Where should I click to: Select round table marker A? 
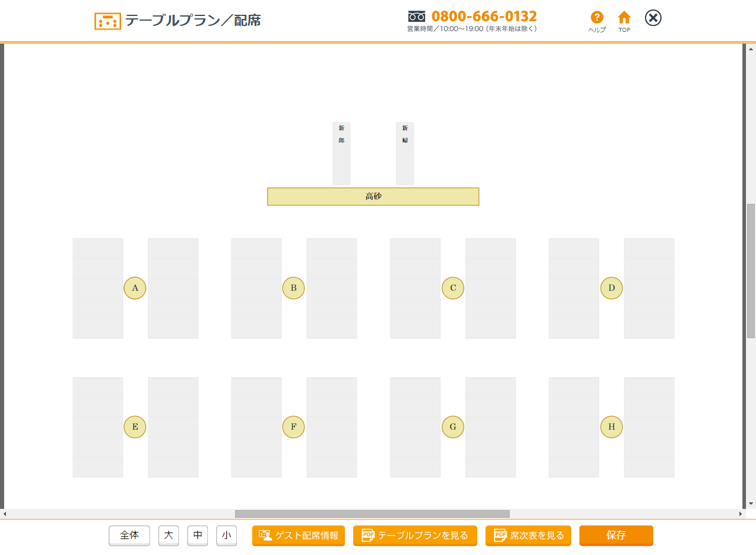[135, 288]
